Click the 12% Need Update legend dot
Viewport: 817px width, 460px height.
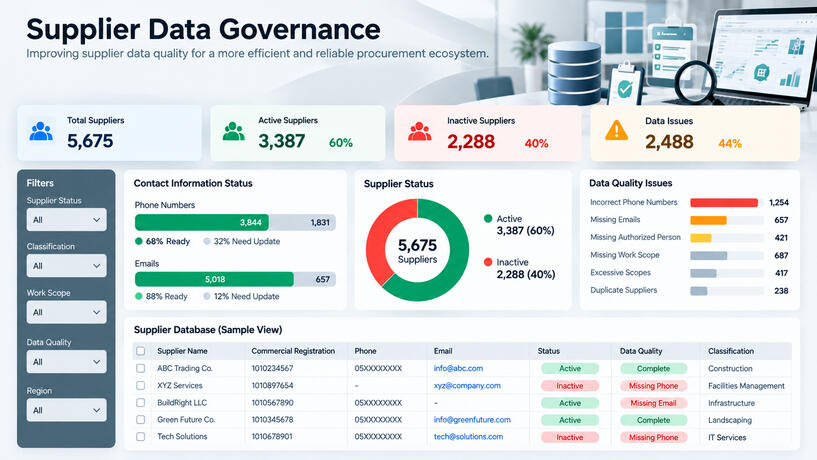click(207, 296)
